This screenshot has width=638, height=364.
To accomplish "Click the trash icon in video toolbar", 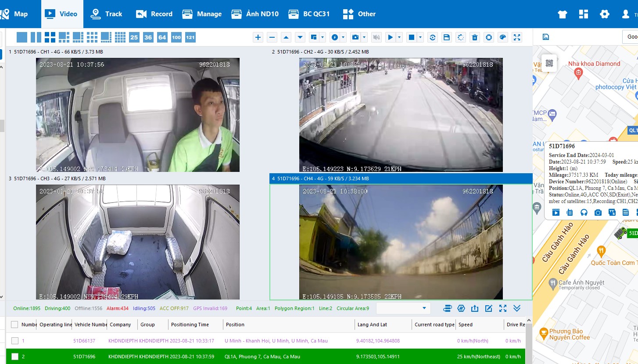I will click(475, 37).
